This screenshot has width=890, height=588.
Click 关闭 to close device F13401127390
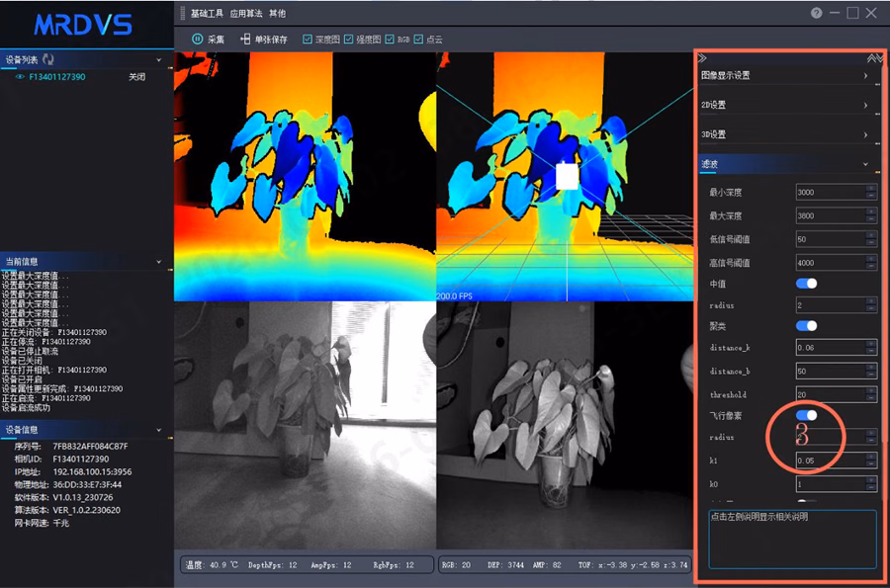(x=136, y=76)
